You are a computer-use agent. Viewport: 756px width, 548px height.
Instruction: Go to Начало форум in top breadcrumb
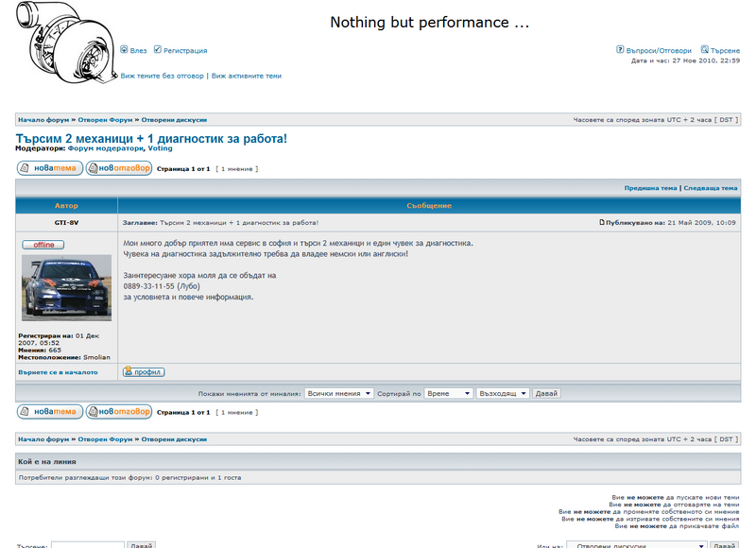click(x=43, y=120)
